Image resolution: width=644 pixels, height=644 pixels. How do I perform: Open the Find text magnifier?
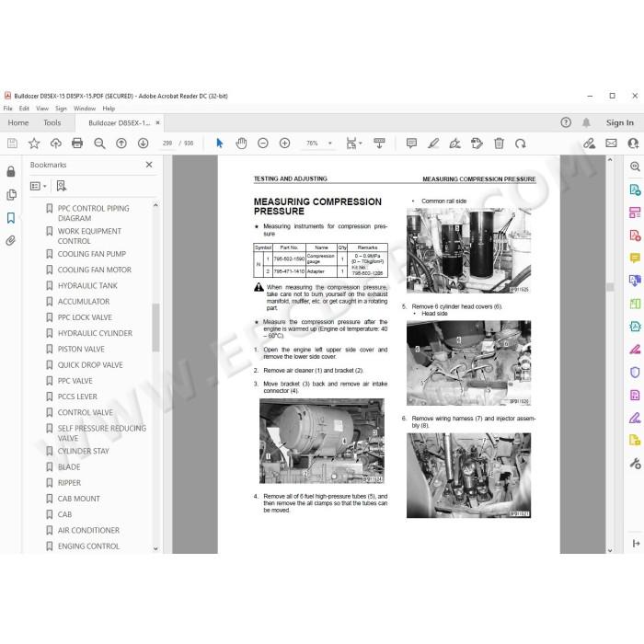coord(99,143)
